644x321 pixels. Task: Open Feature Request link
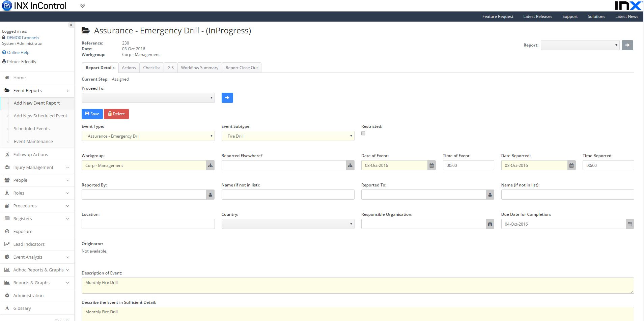click(x=498, y=17)
